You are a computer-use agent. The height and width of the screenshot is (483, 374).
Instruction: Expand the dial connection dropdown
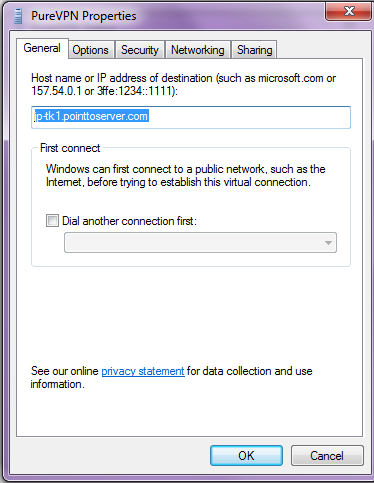200,243
